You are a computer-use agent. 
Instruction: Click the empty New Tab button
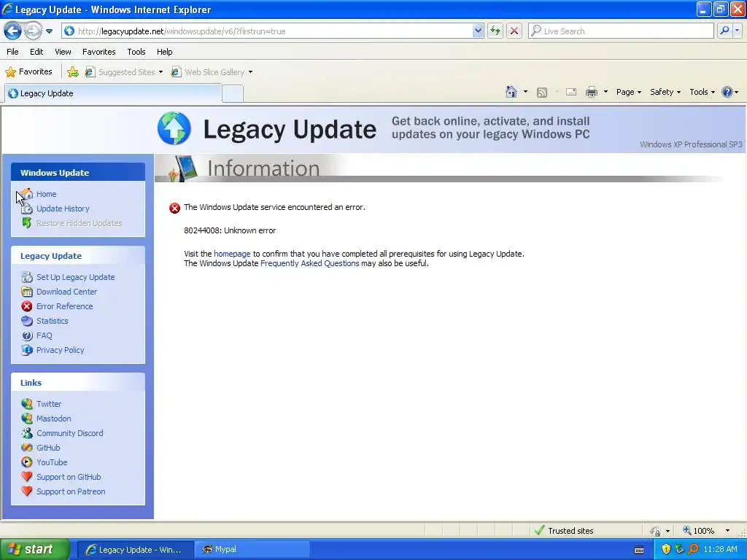(233, 93)
